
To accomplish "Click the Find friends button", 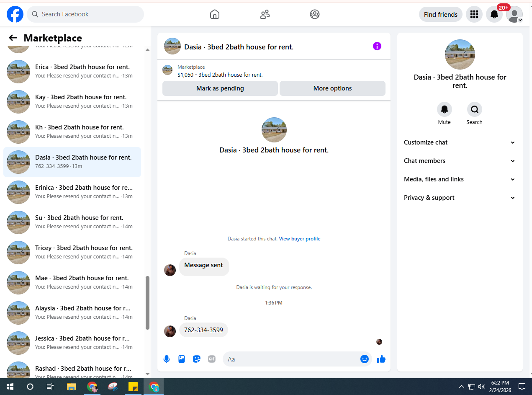I will pyautogui.click(x=441, y=14).
